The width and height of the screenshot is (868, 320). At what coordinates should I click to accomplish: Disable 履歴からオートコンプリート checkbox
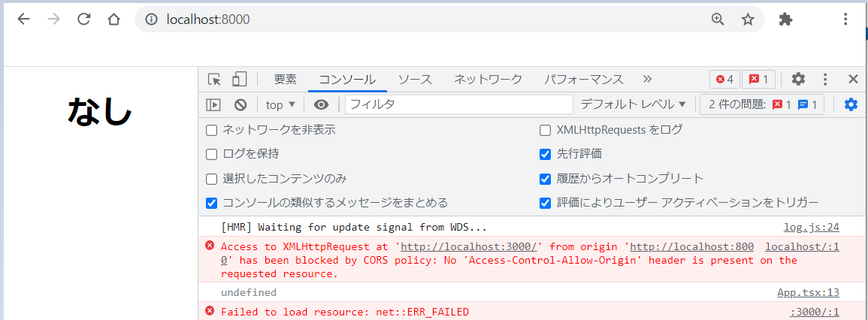click(546, 179)
